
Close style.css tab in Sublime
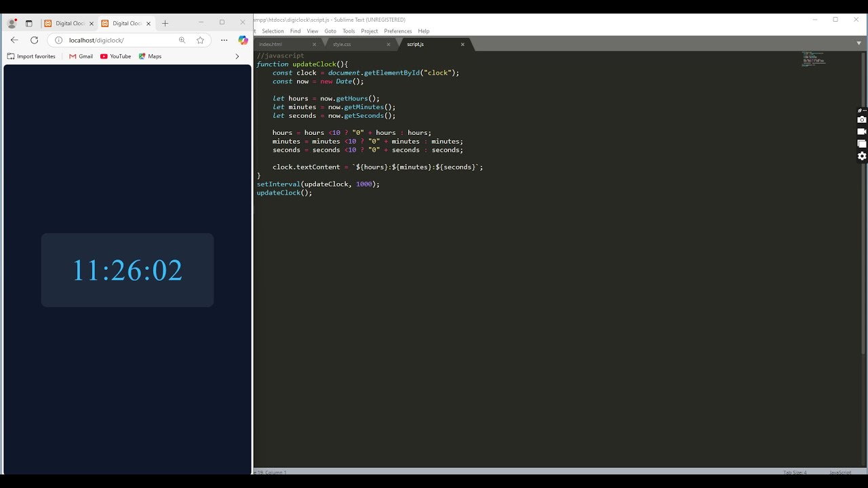pyautogui.click(x=389, y=44)
